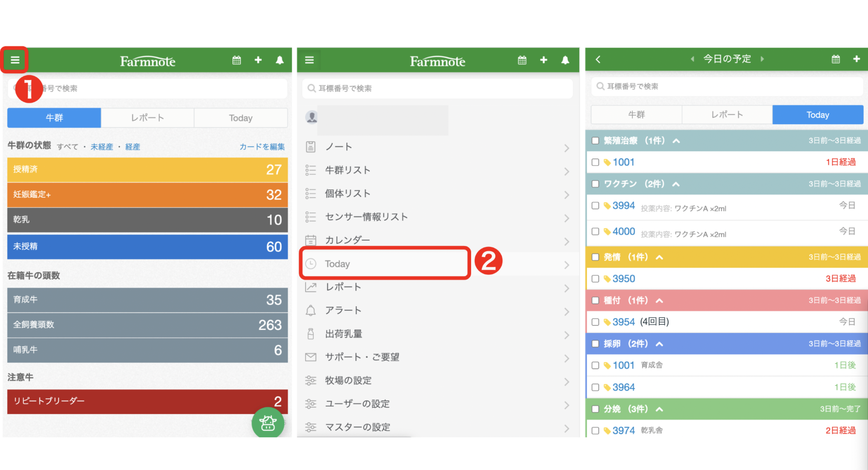Collapse the 発情 section chevron
The image size is (868, 470).
pyautogui.click(x=659, y=257)
